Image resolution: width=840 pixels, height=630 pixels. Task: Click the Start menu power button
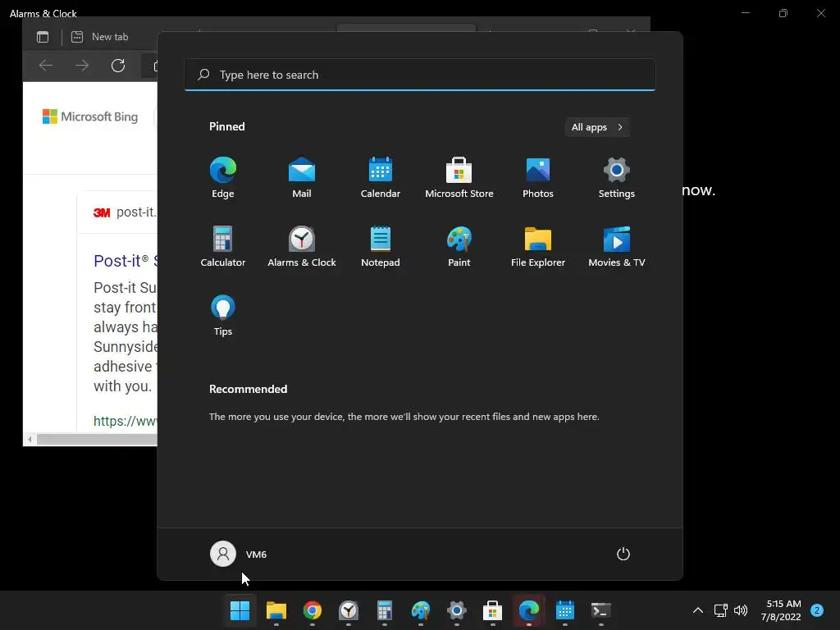[623, 554]
